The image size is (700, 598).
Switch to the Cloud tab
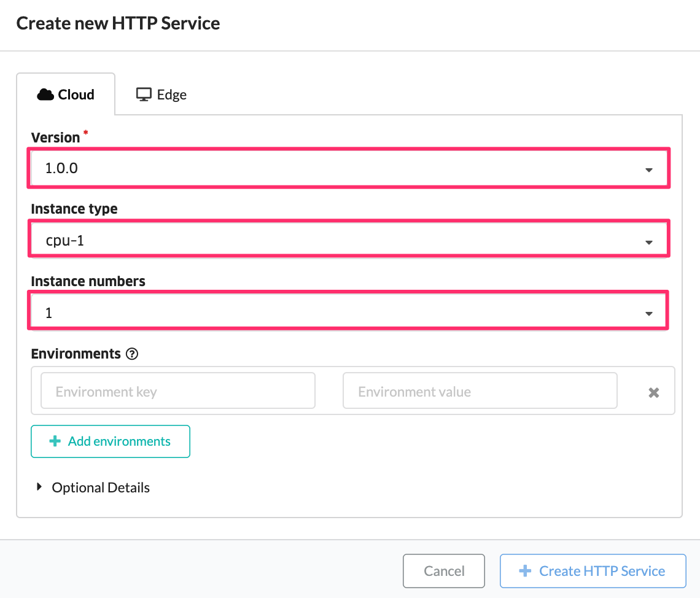[x=66, y=95]
